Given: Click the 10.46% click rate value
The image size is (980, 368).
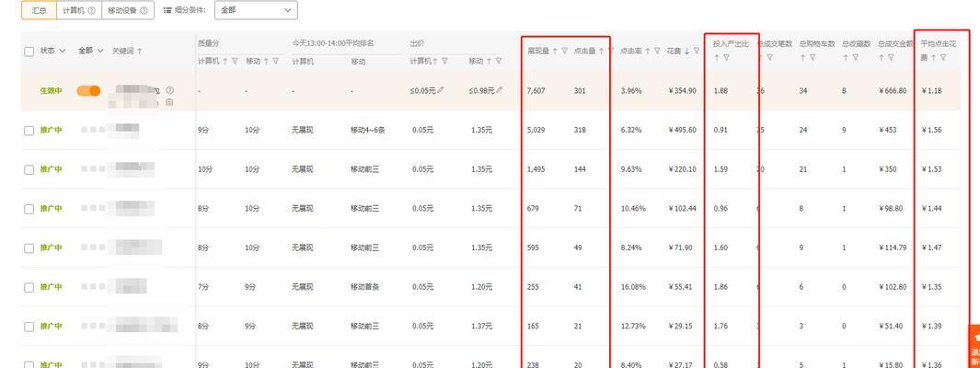Looking at the screenshot, I should (x=633, y=208).
